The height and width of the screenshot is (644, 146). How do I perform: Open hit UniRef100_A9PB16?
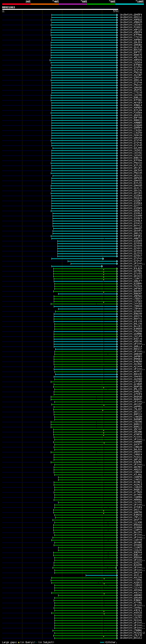pos(131,20)
